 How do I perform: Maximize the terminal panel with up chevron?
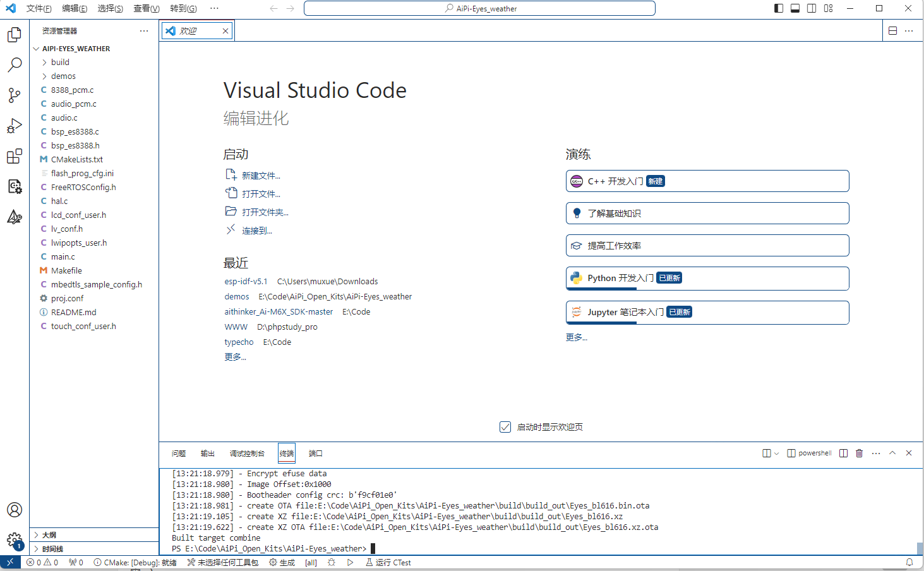(892, 453)
